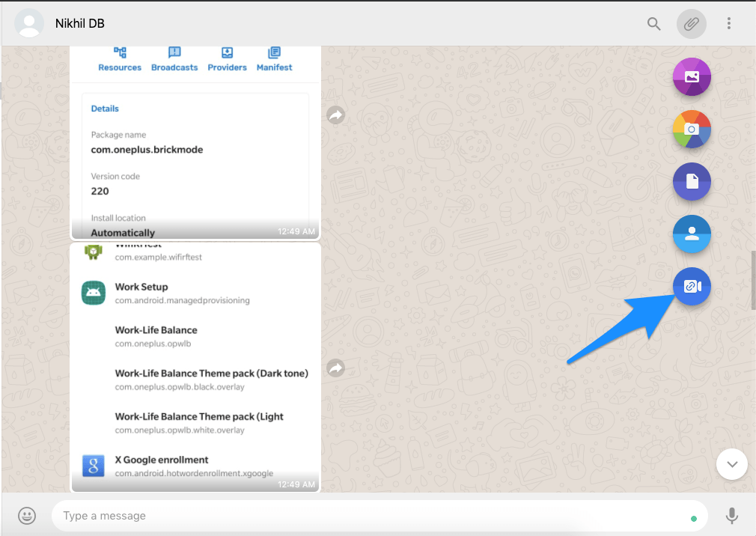Create a room with the video link icon
This screenshot has width=756, height=536.
point(692,286)
